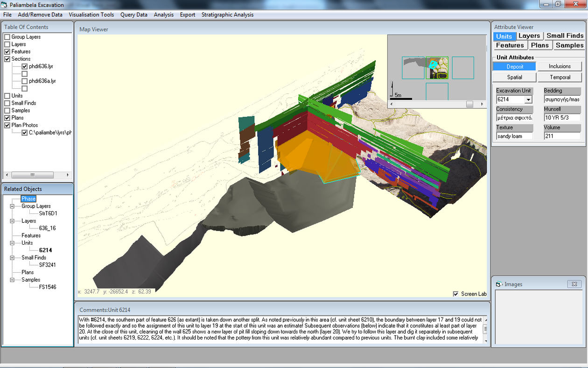This screenshot has height=368, width=588.
Task: Open the Visualisation Tools menu
Action: (91, 14)
